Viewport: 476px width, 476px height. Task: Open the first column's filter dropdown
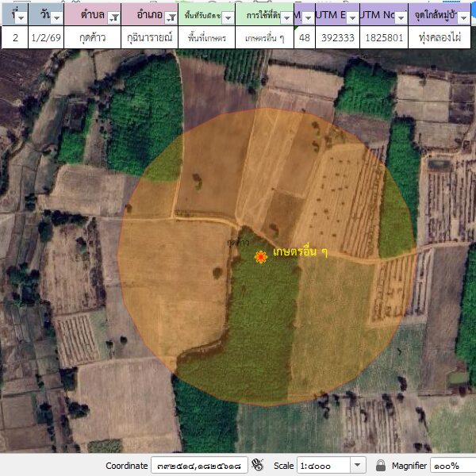(x=21, y=17)
